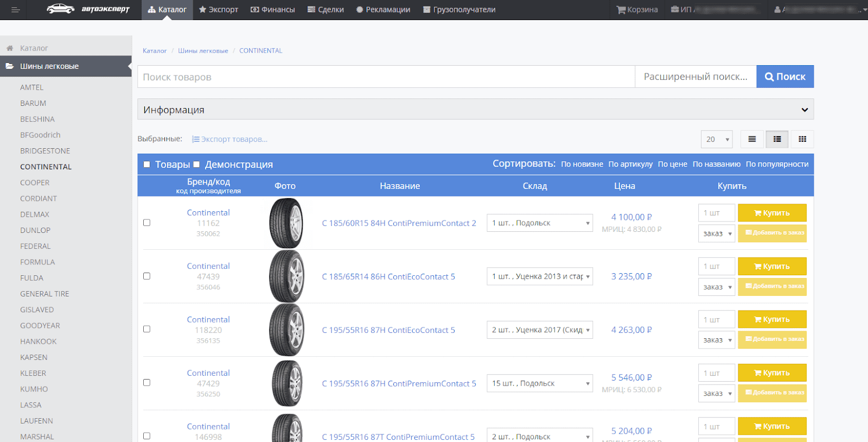Open the items-per-page dropdown showing 20
Image resolution: width=868 pixels, height=442 pixels.
[717, 140]
